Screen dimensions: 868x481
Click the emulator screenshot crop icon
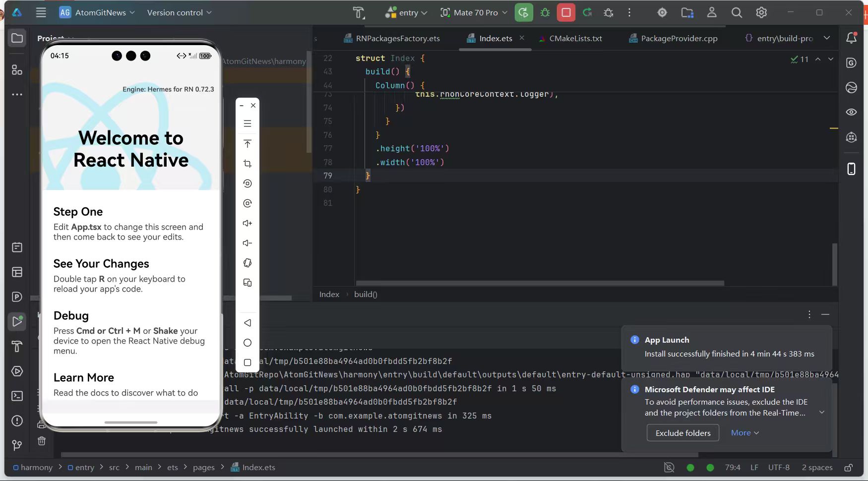pos(248,164)
